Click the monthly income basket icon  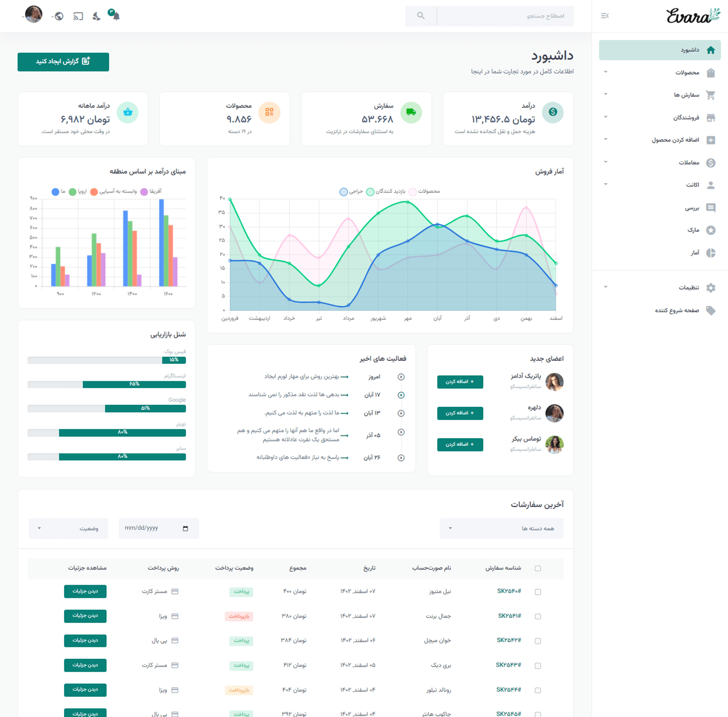tap(128, 112)
